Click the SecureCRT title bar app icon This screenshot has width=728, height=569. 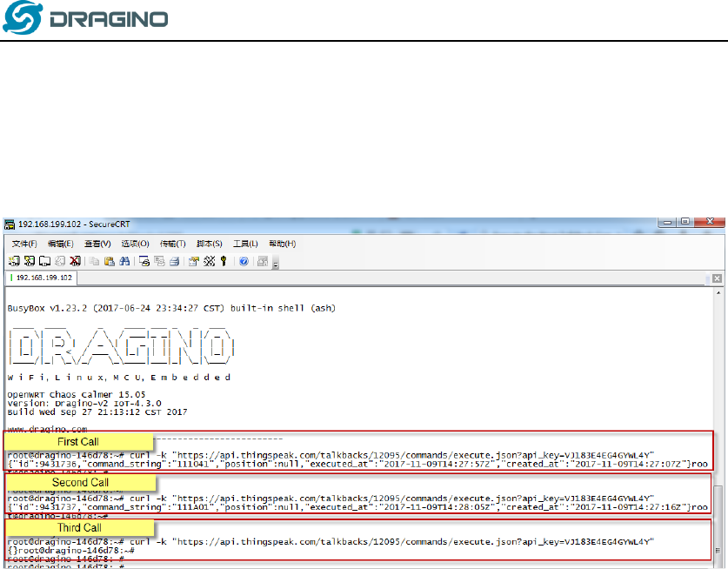(10, 224)
